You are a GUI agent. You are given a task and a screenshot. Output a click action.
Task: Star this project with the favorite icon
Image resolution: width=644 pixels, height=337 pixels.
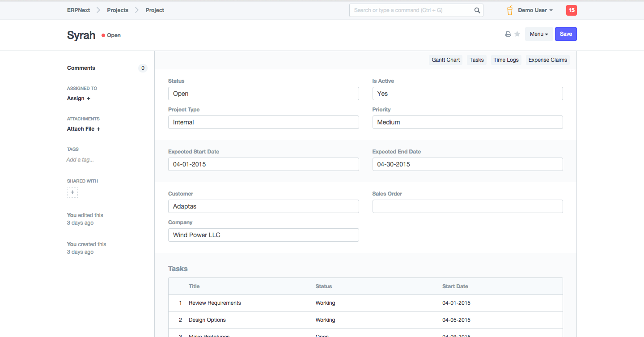(517, 34)
